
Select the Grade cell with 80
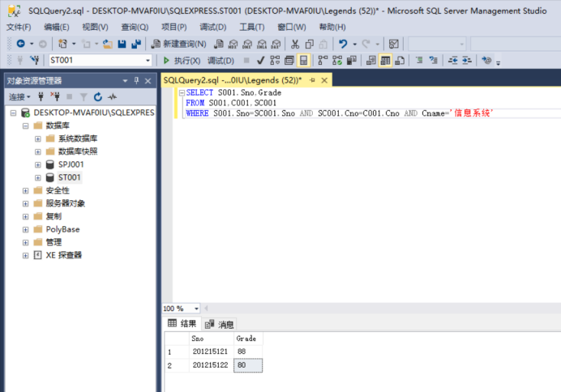(248, 365)
